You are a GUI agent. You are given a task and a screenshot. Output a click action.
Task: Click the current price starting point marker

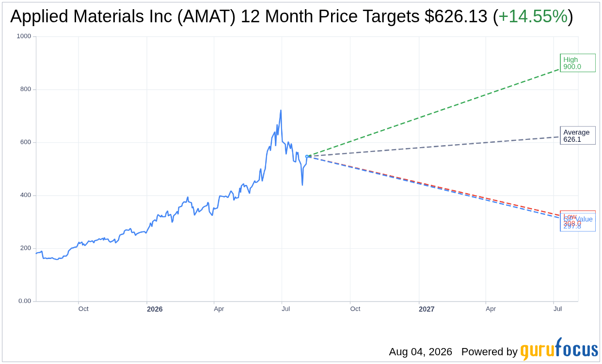[x=307, y=156]
